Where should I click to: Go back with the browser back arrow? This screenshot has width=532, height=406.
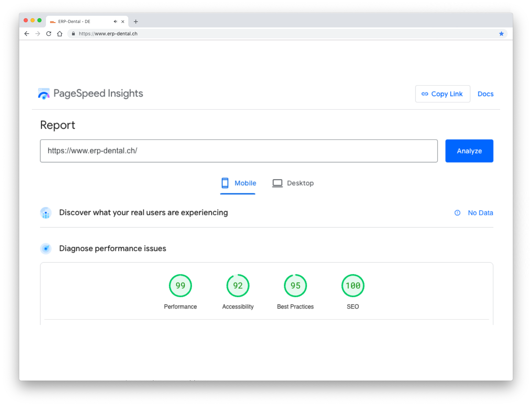(x=27, y=34)
